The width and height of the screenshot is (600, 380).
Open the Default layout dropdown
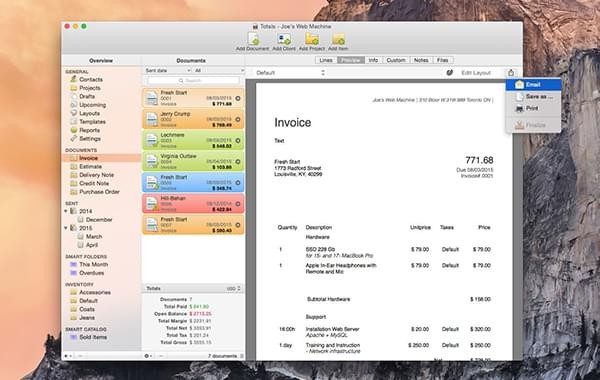tap(290, 73)
